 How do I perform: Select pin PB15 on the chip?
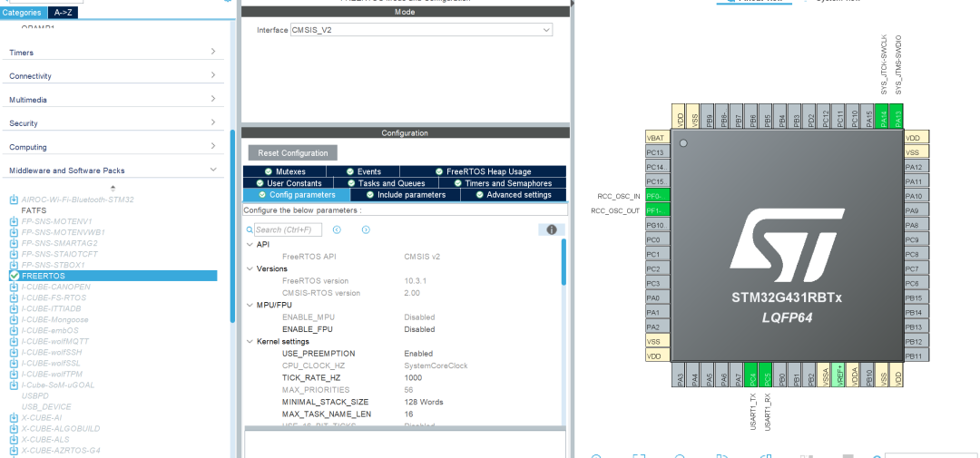click(x=916, y=297)
